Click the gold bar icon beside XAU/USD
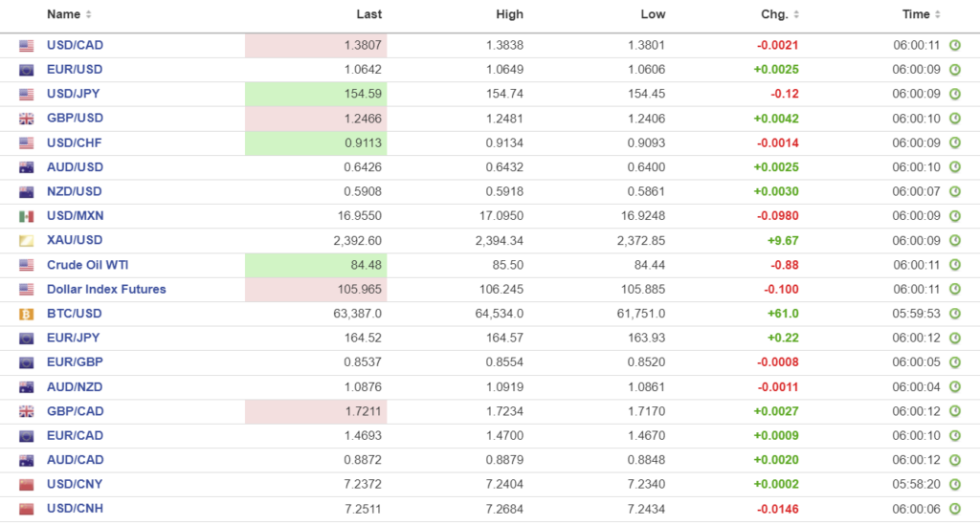The image size is (980, 525). [27, 241]
